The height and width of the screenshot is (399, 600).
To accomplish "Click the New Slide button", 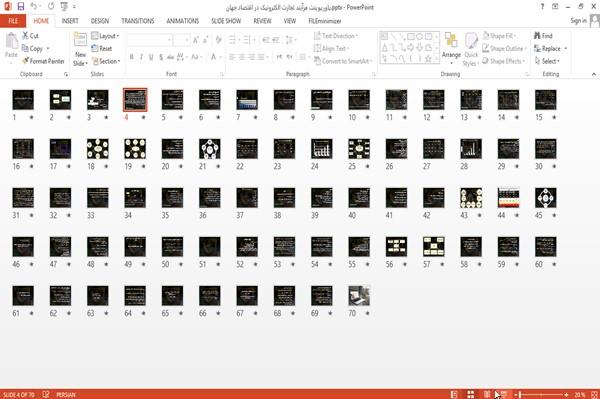I will (x=80, y=49).
